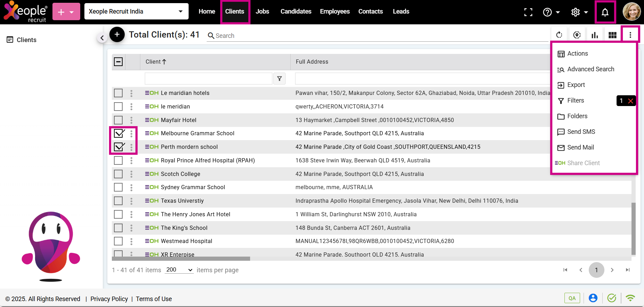Open the row menu for Mayfair Hotel
This screenshot has height=307, width=644.
point(131,120)
